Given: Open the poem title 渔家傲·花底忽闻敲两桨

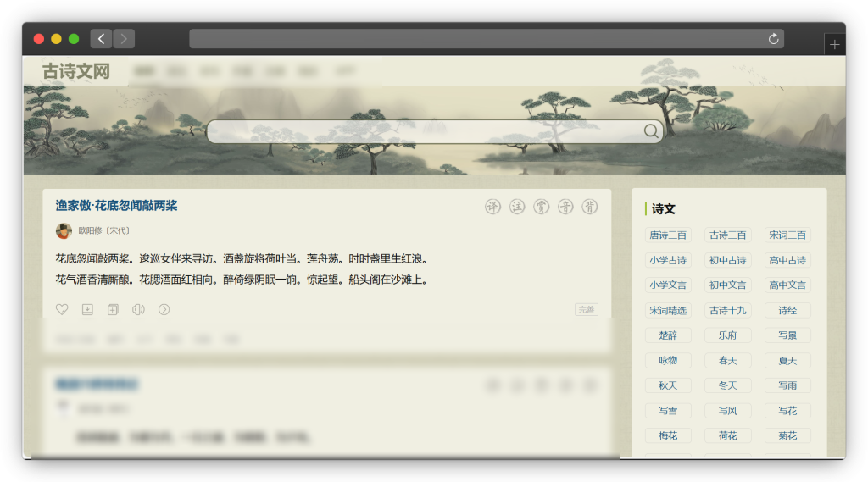Looking at the screenshot, I should (117, 206).
